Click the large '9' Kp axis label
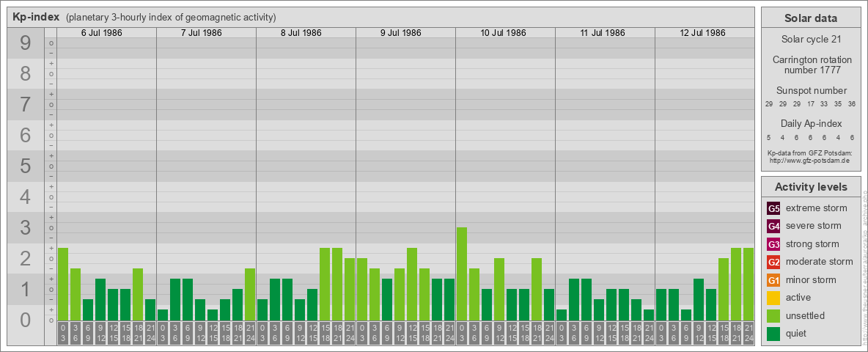The image size is (868, 352). 26,43
